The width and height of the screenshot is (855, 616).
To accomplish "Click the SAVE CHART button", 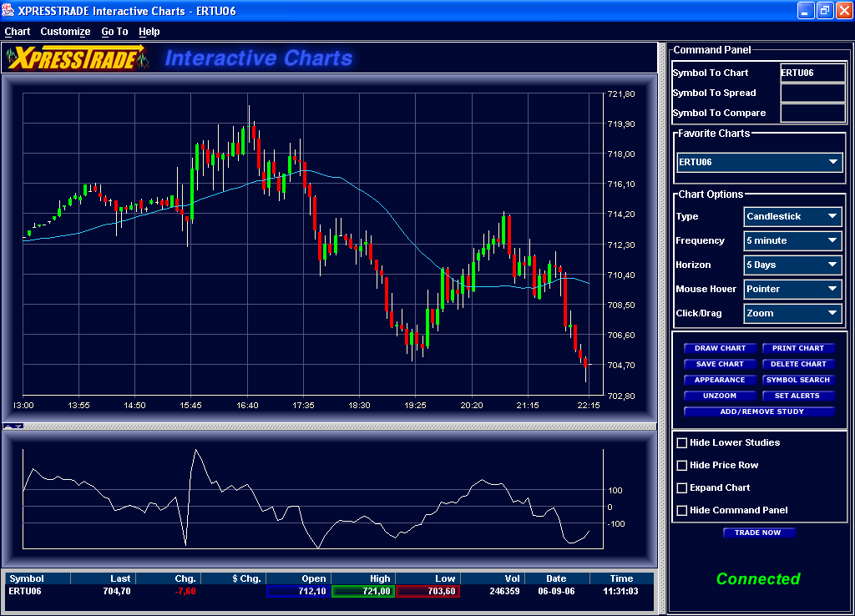I will coord(720,364).
